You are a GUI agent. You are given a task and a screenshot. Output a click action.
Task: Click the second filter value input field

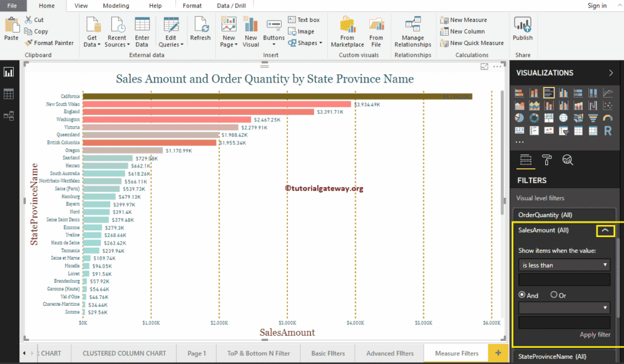tap(564, 322)
